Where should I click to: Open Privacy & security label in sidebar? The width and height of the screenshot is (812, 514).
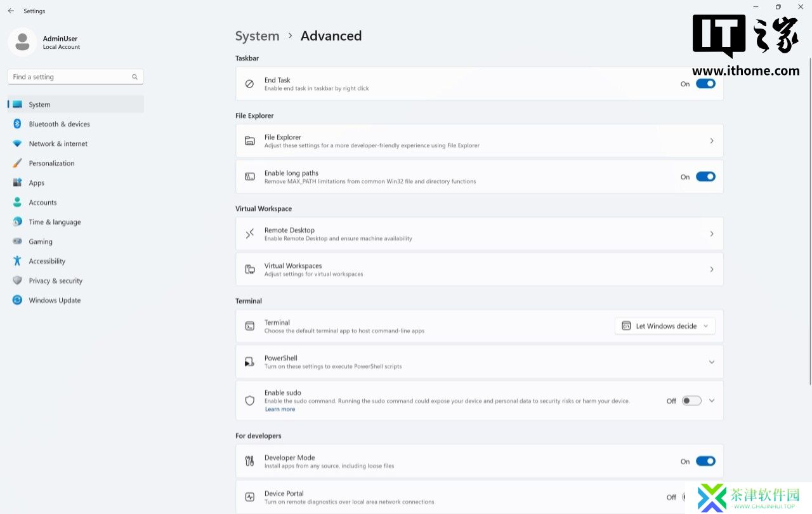tap(56, 280)
